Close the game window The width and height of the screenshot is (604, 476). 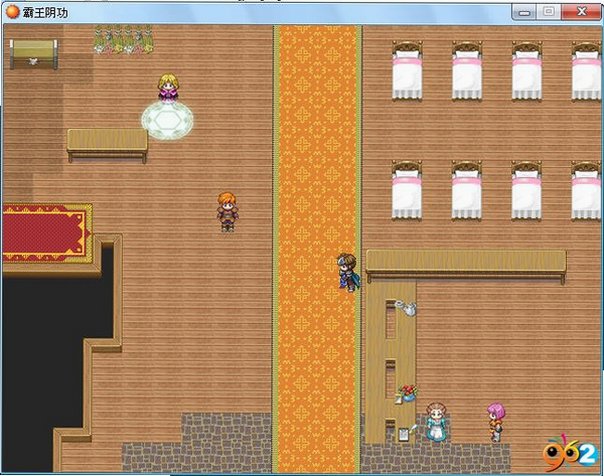coord(581,12)
